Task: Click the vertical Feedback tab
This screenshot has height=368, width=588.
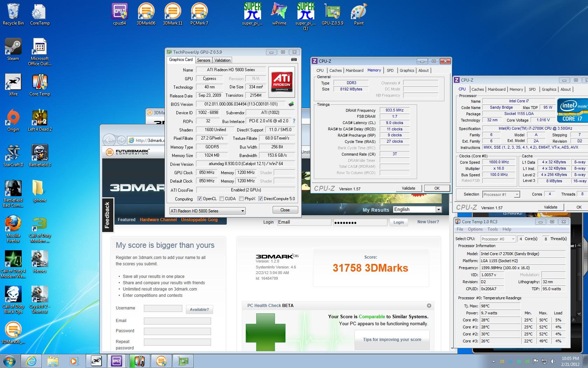Action: coord(107,215)
